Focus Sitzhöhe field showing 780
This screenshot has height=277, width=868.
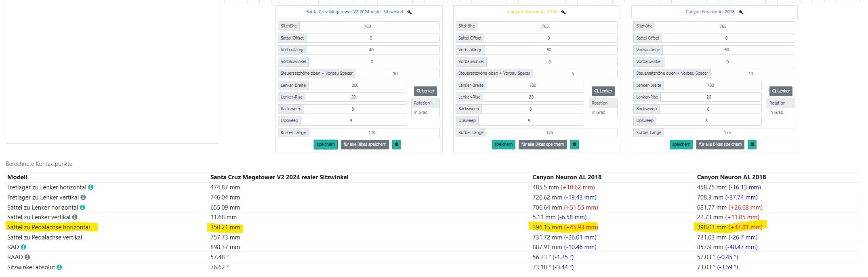(369, 26)
